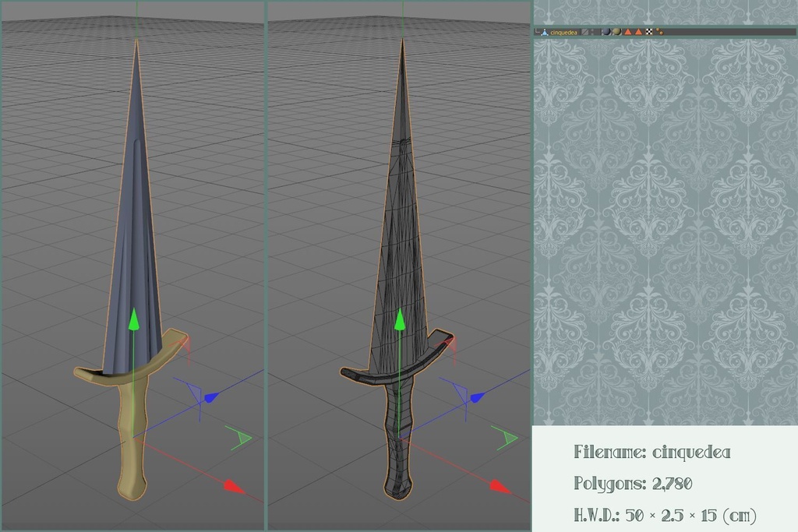Click the first orange triangle selection tag

[x=628, y=31]
